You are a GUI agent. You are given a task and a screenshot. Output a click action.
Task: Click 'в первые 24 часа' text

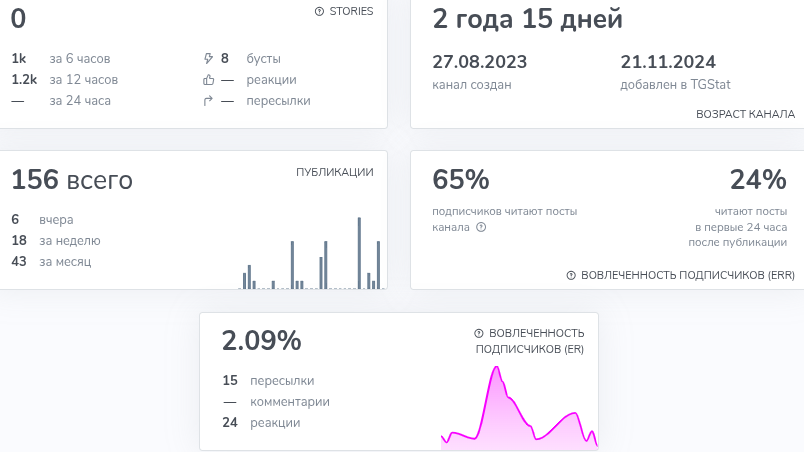point(741,227)
